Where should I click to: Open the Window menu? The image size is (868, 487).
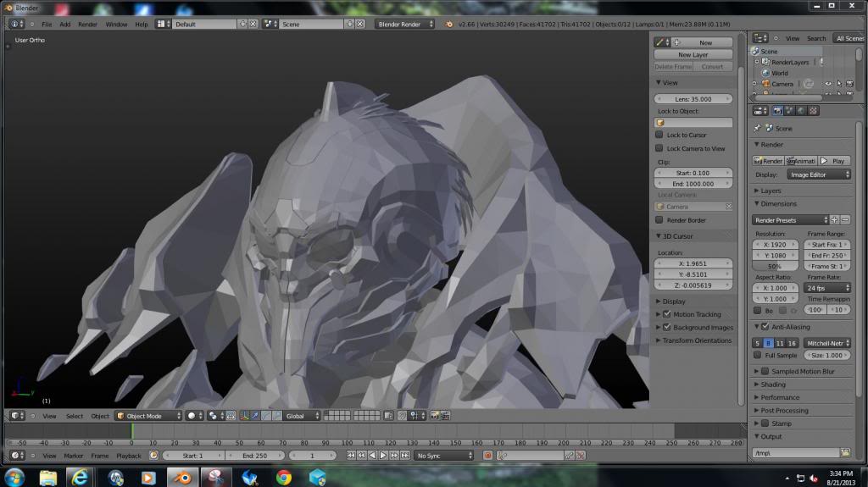tap(116, 25)
